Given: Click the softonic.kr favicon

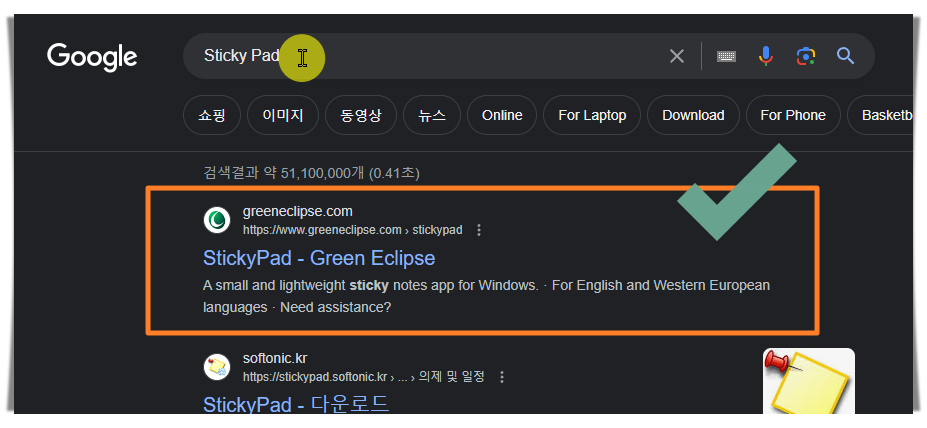Looking at the screenshot, I should point(217,367).
